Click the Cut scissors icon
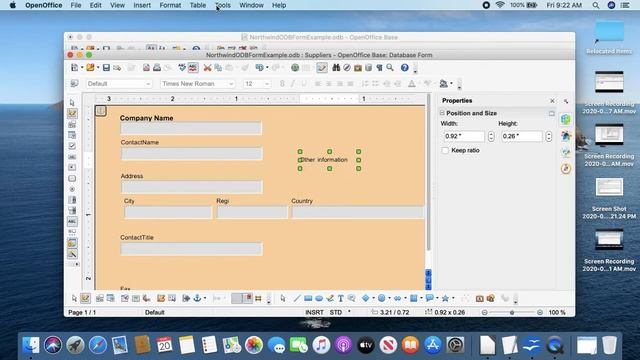This screenshot has height=360, width=640. pos(207,68)
